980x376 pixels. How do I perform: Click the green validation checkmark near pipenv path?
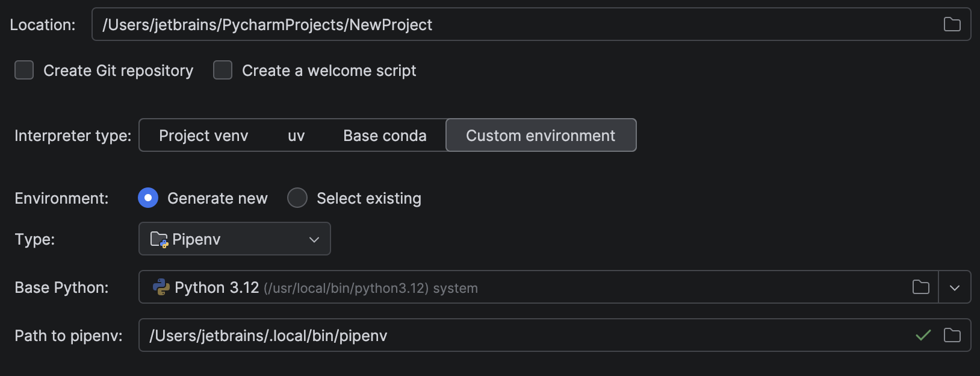point(923,336)
